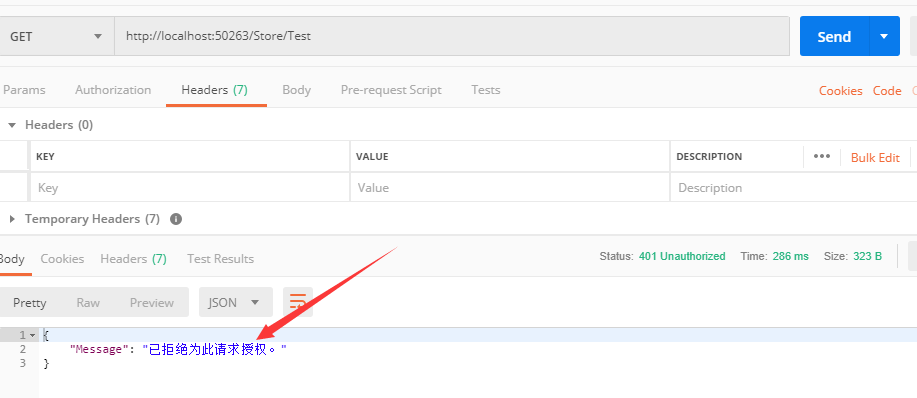This screenshot has width=917, height=398.
Task: Open the Send options dropdown arrow
Action: pos(884,36)
